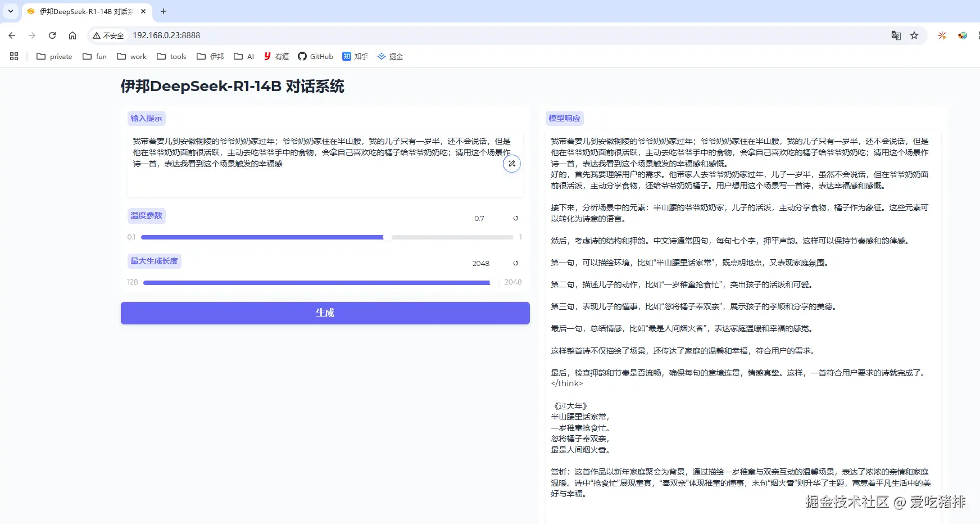Go back to the previous page
This screenshot has width=980, height=524.
12,35
